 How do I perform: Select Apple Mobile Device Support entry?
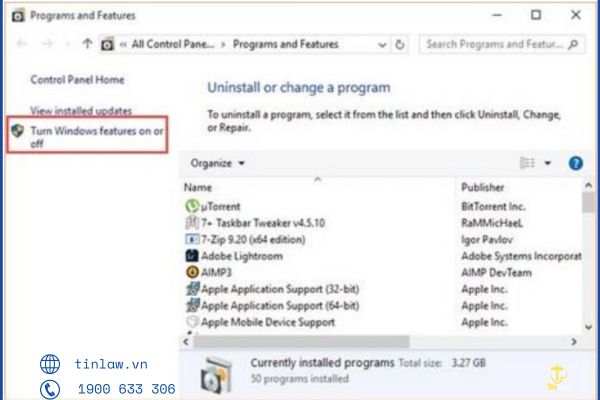pos(268,322)
